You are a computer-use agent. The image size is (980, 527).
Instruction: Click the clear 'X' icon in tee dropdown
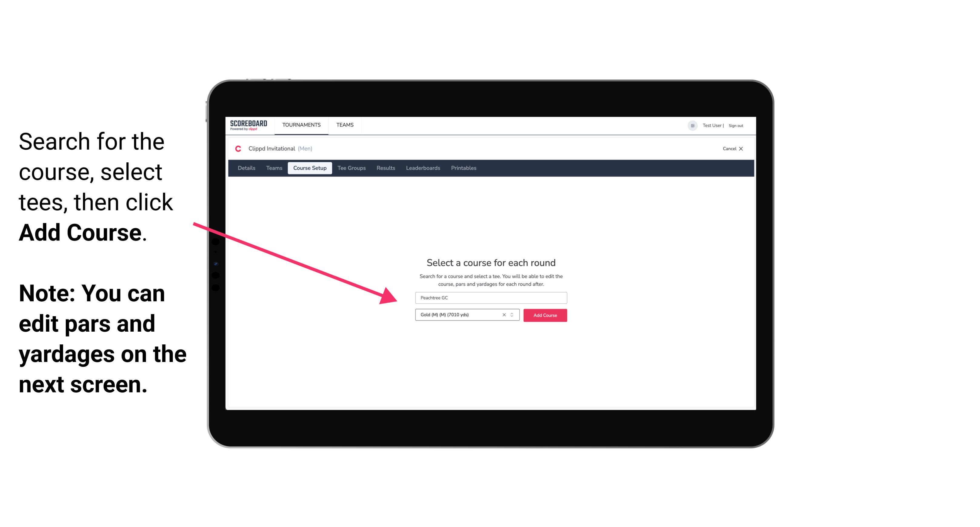click(x=502, y=315)
